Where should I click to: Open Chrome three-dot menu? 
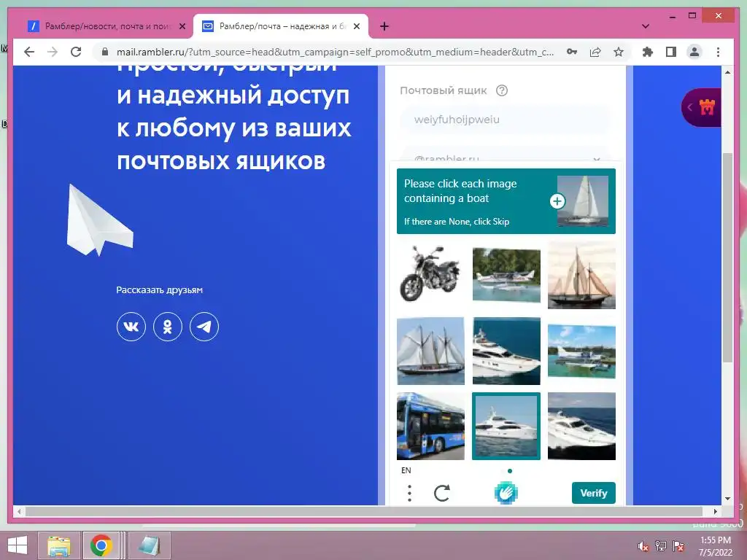[x=718, y=52]
